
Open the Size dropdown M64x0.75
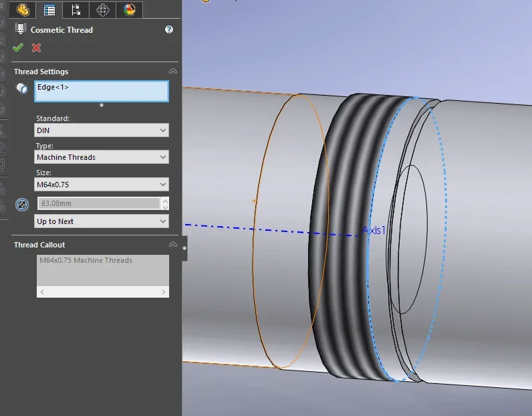(x=102, y=185)
